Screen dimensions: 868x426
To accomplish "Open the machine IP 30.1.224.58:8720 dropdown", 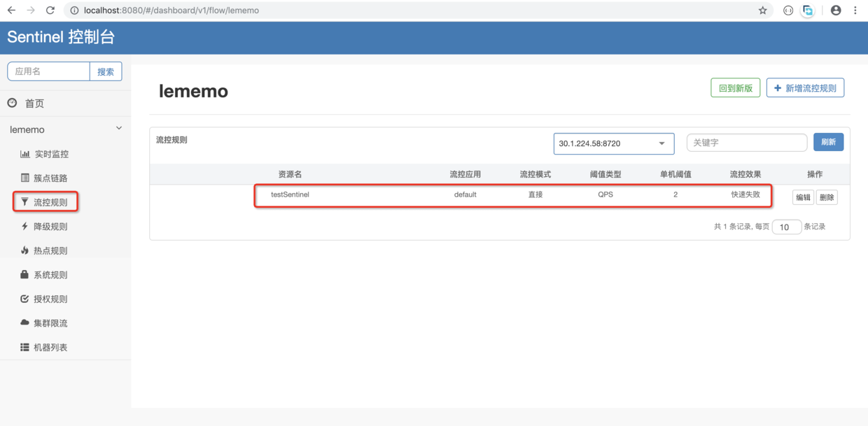I will (614, 143).
